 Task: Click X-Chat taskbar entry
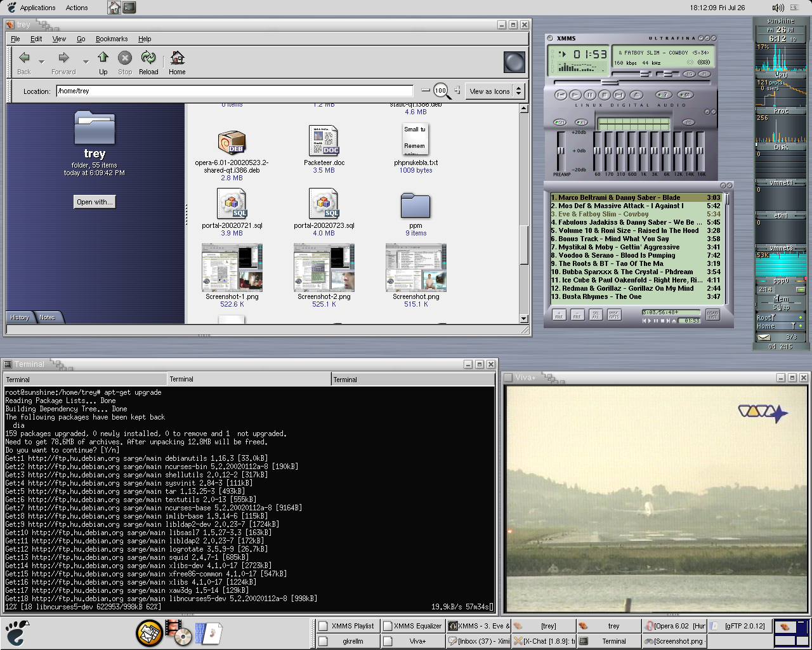point(544,641)
